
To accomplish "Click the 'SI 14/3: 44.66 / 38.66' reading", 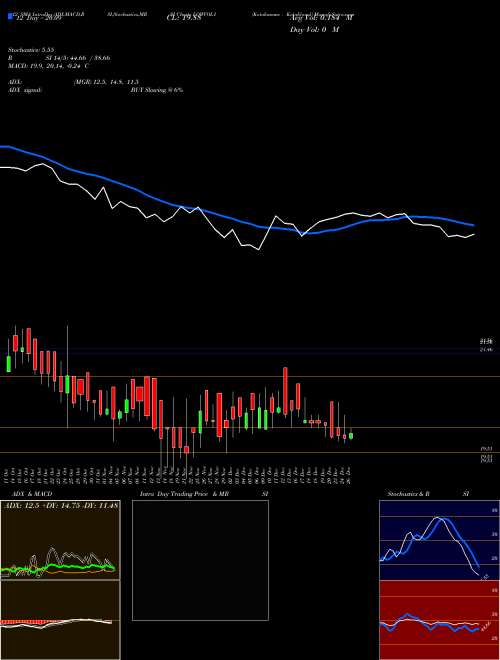I will click(x=78, y=58).
